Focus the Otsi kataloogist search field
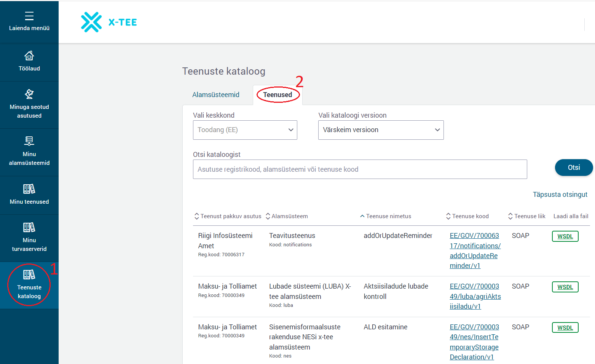 point(360,169)
